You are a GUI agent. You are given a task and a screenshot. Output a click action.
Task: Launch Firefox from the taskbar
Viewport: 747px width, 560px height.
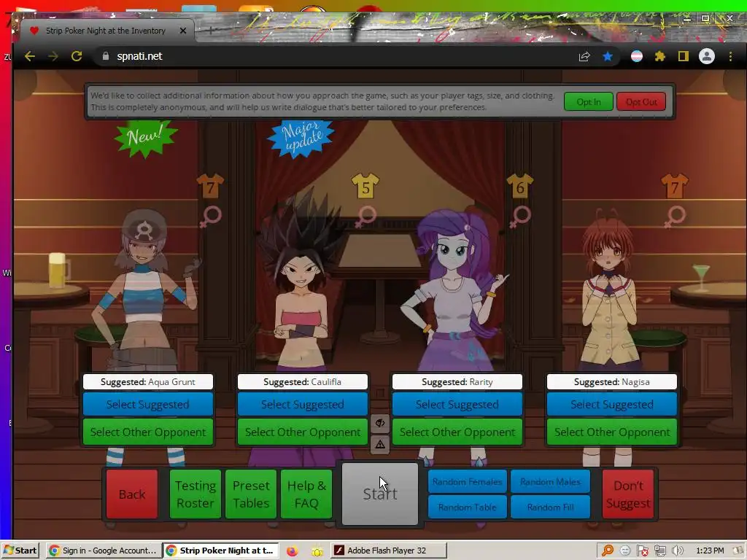292,551
